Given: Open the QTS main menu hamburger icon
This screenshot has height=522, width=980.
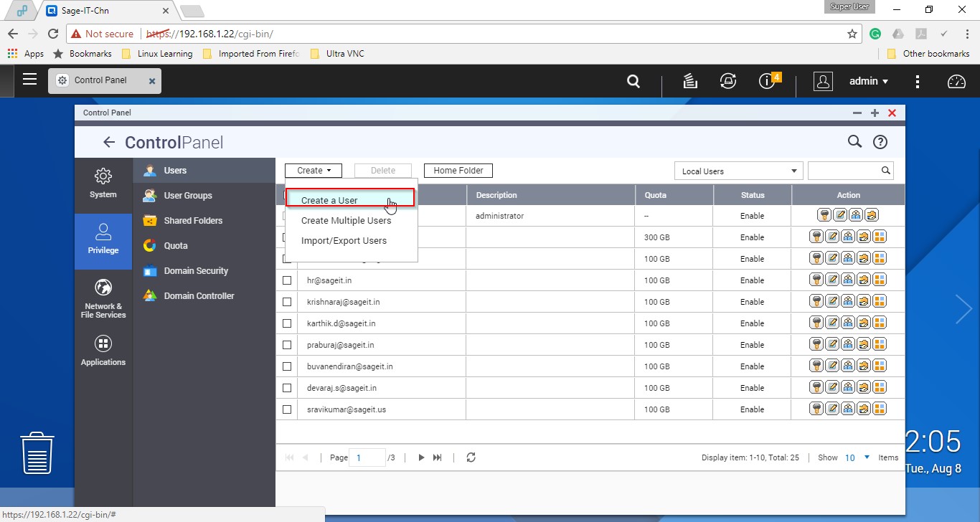Looking at the screenshot, I should pyautogui.click(x=29, y=80).
